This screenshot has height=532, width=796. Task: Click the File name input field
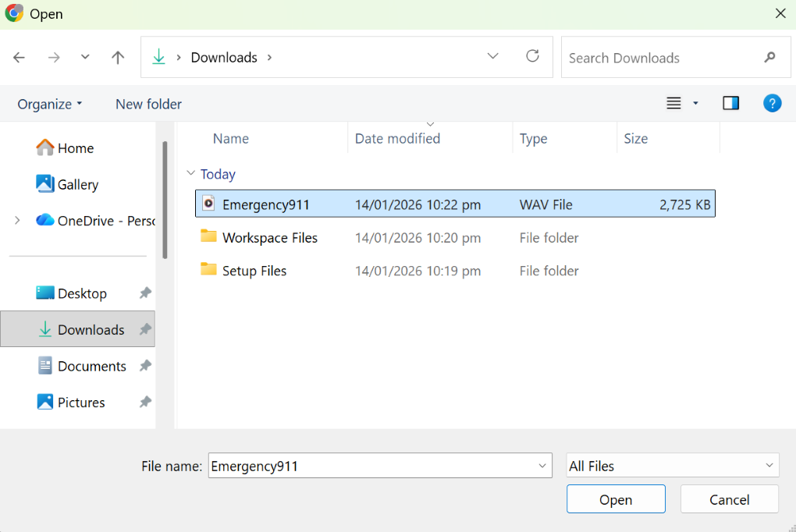tap(371, 466)
